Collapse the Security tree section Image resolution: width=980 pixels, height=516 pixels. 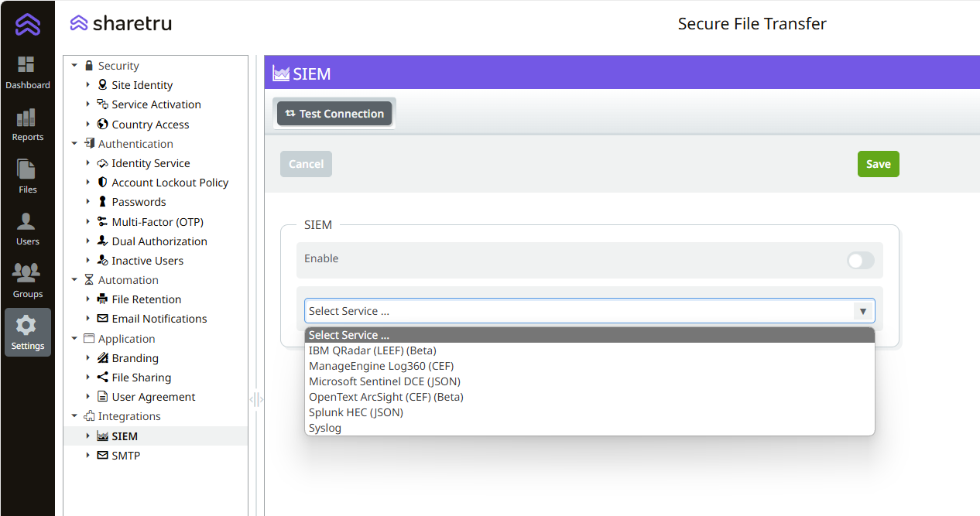click(74, 65)
